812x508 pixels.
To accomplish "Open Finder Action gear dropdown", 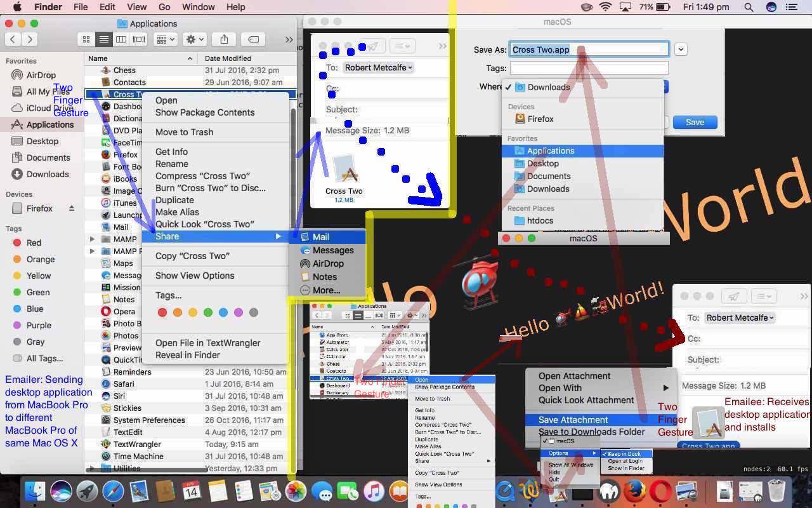I will click(x=194, y=39).
